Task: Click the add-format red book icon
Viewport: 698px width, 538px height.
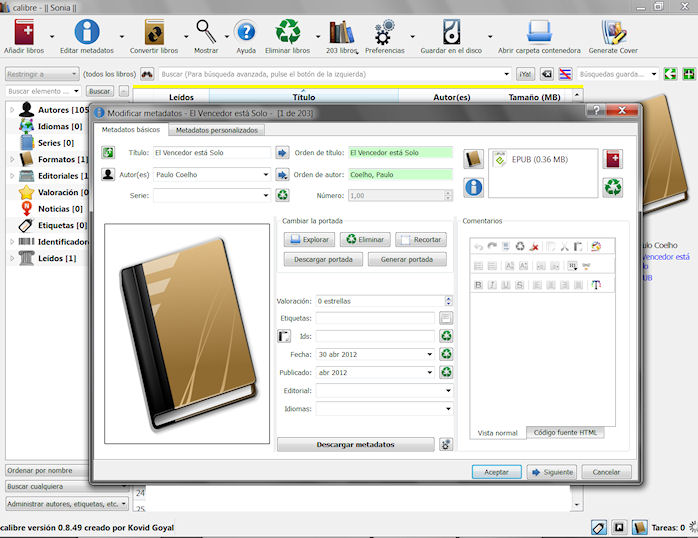Action: pos(612,160)
